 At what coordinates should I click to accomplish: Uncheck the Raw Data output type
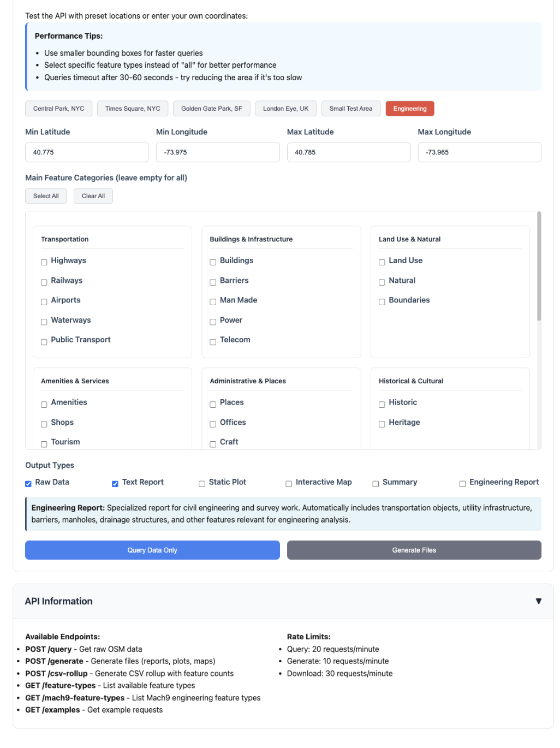tap(28, 484)
